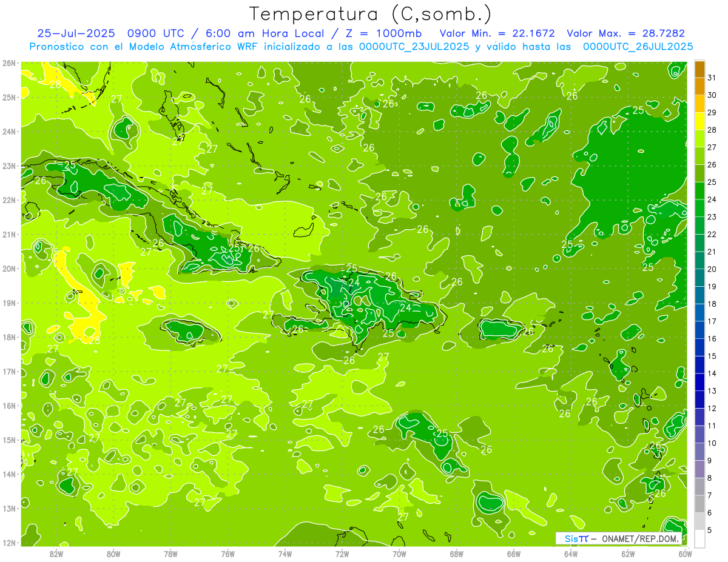728x562 pixels.
Task: Pick dark orange swatch above legend label 31
Action: (699, 69)
